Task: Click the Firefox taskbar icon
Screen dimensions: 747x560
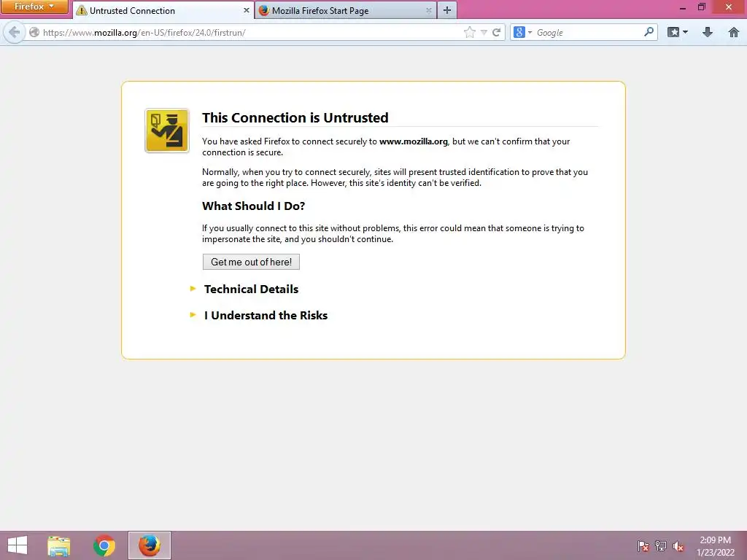Action: 149,545
